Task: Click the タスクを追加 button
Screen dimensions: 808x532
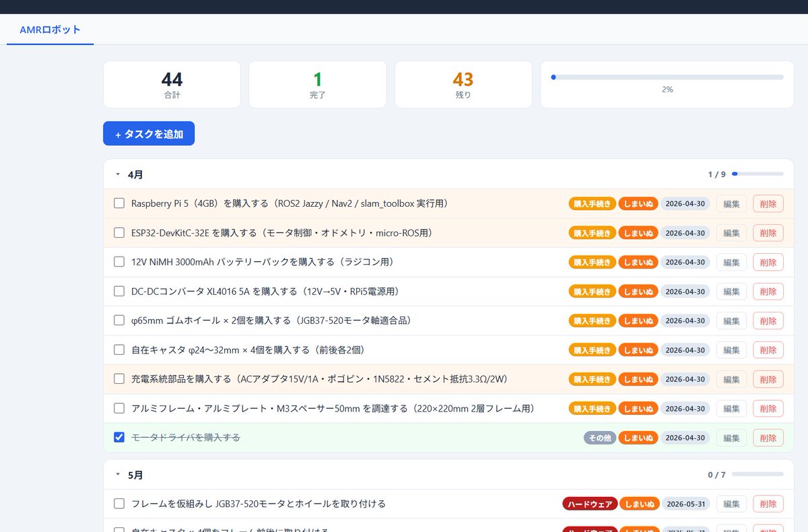Action: (149, 134)
